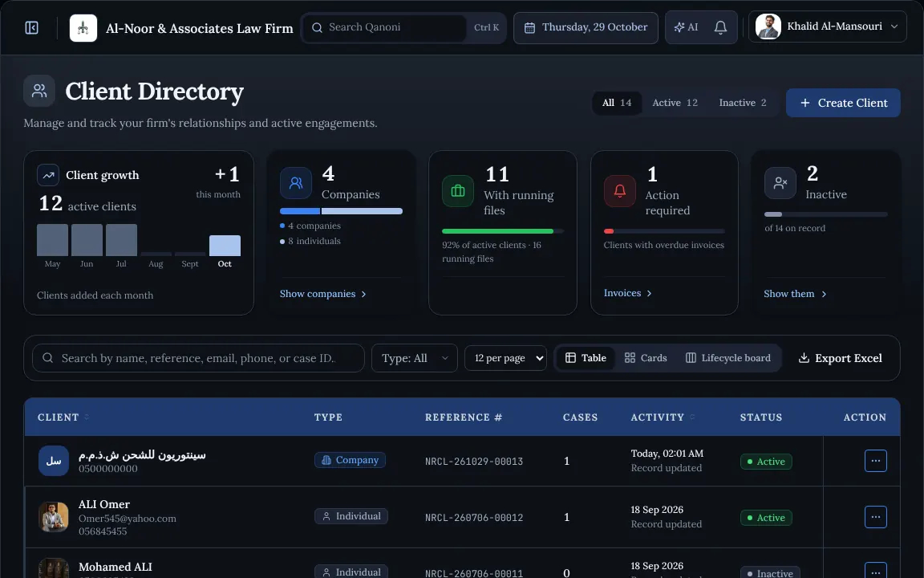Click the Company type badge icon
The height and width of the screenshot is (578, 924).
tap(326, 460)
